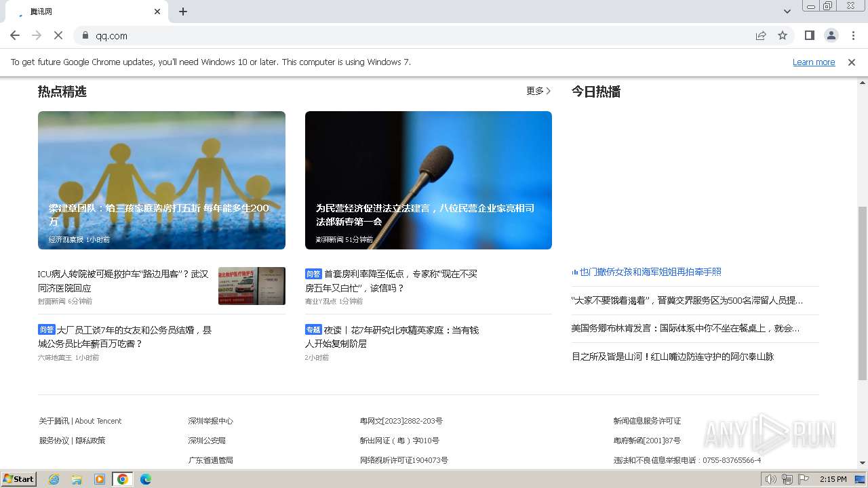The image size is (868, 488).
Task: Click the scrollbar down arrow
Action: click(x=863, y=463)
